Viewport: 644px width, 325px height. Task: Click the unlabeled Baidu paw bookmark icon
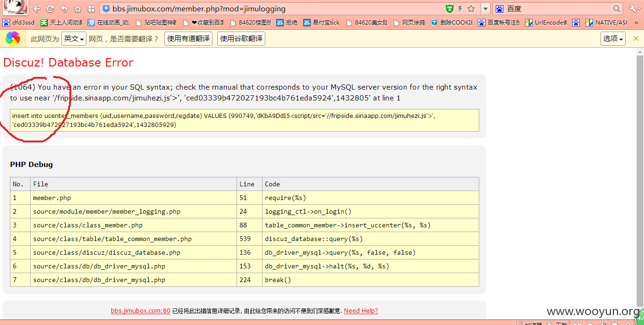pos(576,22)
